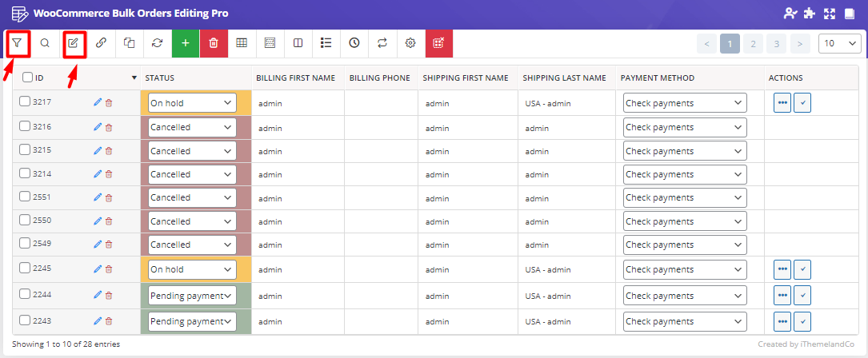Go to pagination page 1
868x358 pixels.
[x=730, y=43]
